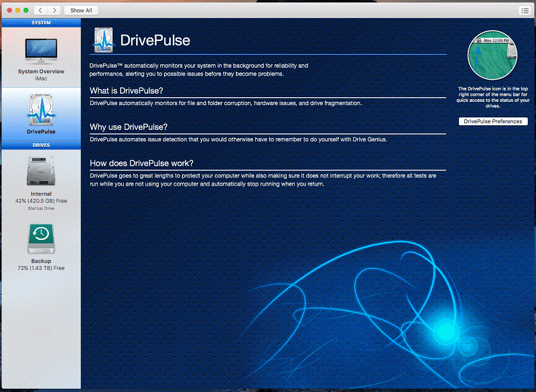Open the list view toolbar icon
The height and width of the screenshot is (392, 536).
(x=525, y=11)
